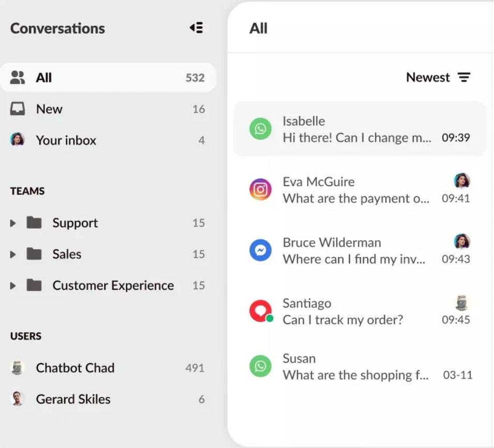
Task: Show Gerard Skiles' conversations
Action: [x=73, y=399]
